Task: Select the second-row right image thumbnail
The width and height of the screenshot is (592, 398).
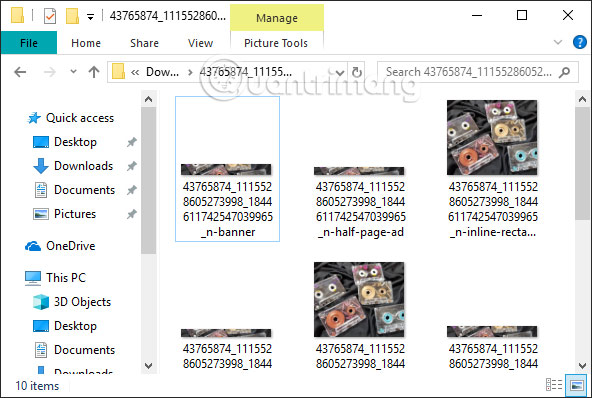Action: [x=492, y=332]
